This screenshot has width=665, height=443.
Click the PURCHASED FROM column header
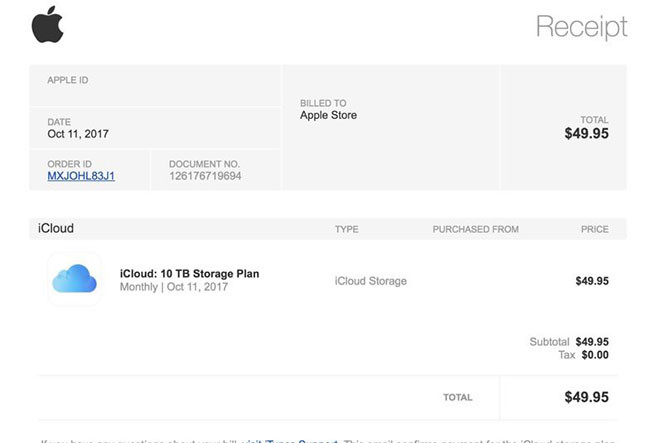(x=475, y=229)
